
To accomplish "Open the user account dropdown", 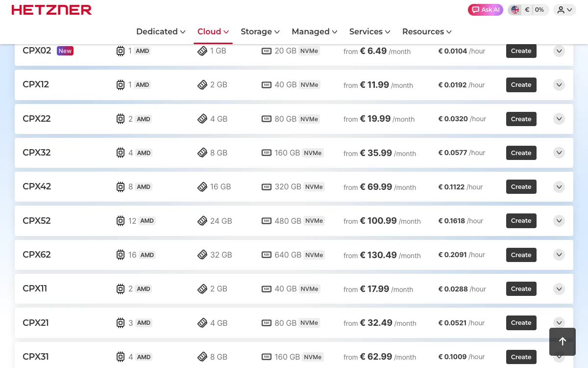I will coord(564,10).
